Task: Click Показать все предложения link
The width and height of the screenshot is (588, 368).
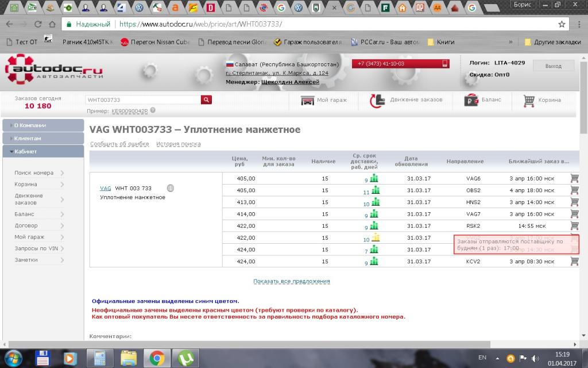Action: coord(291,281)
